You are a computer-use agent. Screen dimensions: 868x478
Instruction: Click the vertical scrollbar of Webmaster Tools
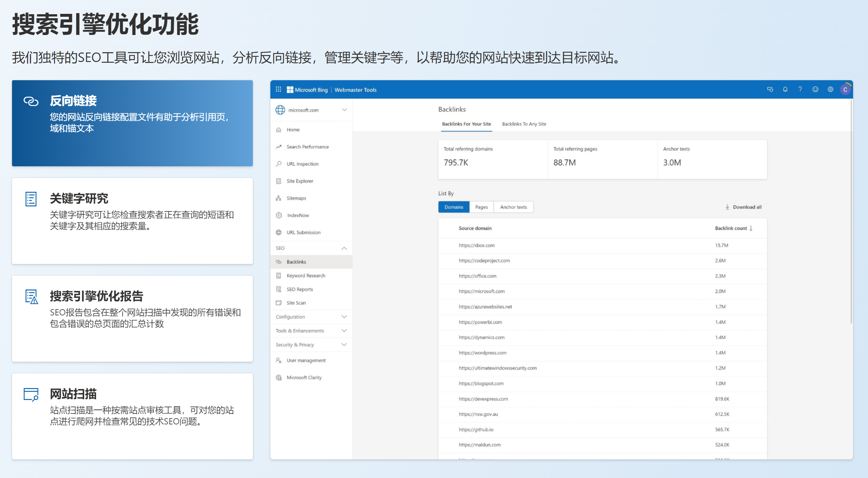(851, 211)
